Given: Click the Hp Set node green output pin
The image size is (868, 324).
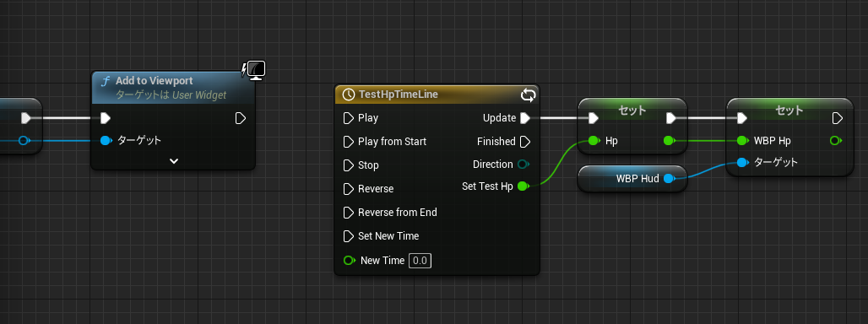Looking at the screenshot, I should tap(670, 140).
